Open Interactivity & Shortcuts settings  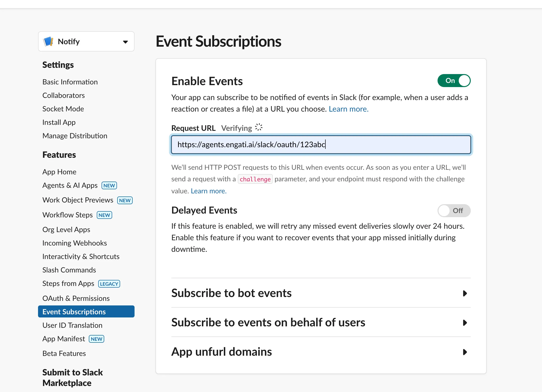coord(81,257)
